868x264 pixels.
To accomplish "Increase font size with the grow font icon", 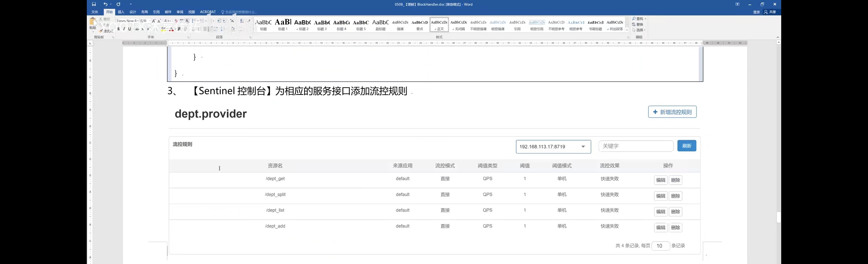I will pyautogui.click(x=154, y=21).
